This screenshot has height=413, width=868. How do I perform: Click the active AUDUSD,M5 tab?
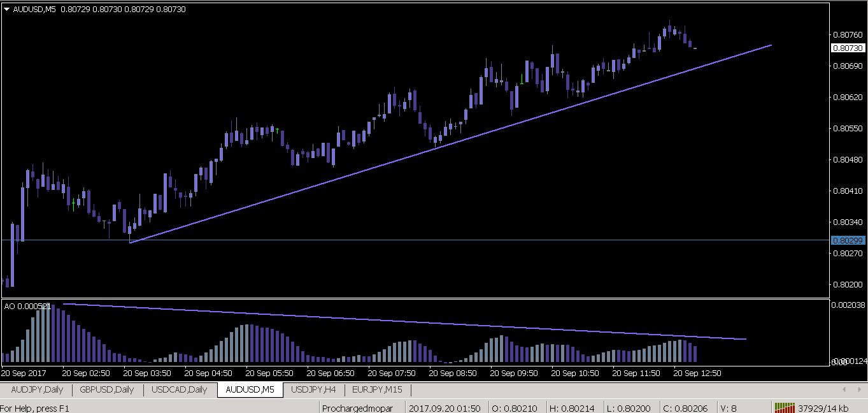tap(250, 389)
